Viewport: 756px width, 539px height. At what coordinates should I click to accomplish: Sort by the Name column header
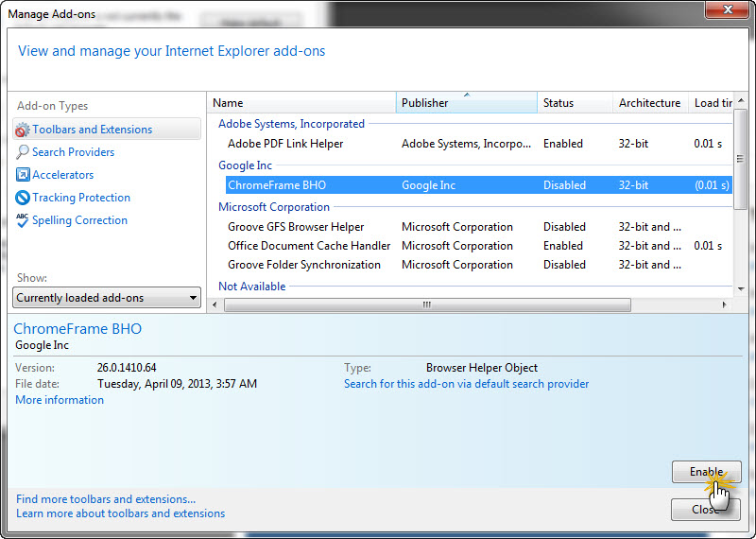(301, 103)
